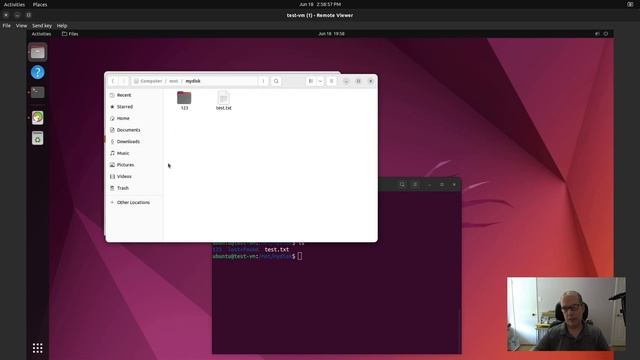Open the guest VM clock Jun 18
640x360 pixels.
click(331, 34)
